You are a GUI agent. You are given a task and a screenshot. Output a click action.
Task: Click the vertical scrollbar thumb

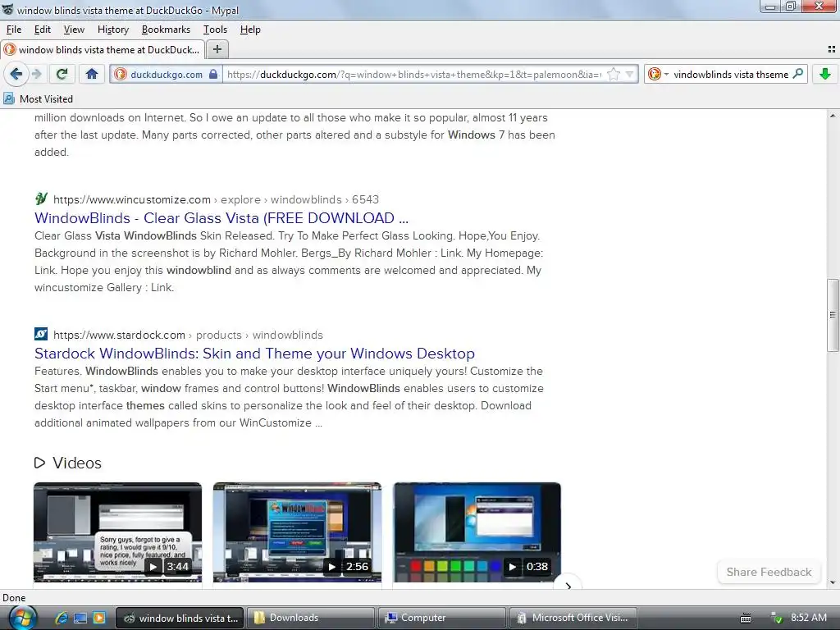pos(833,315)
